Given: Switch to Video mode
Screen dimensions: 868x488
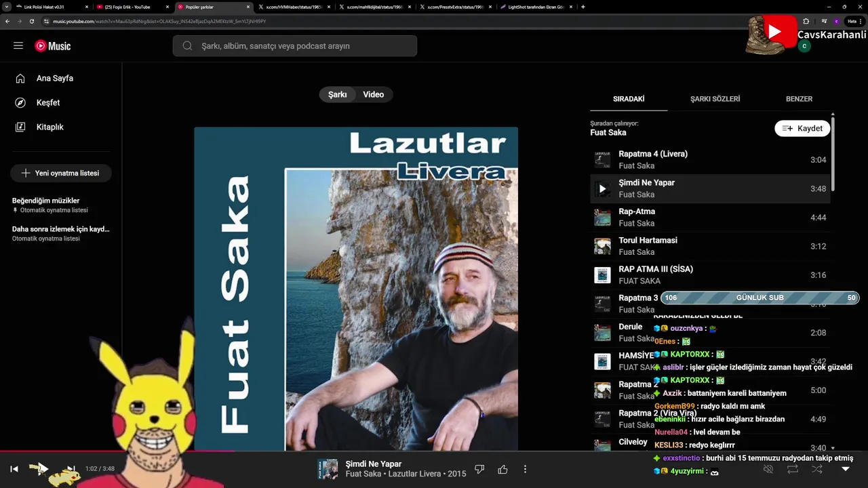Looking at the screenshot, I should pyautogui.click(x=374, y=95).
